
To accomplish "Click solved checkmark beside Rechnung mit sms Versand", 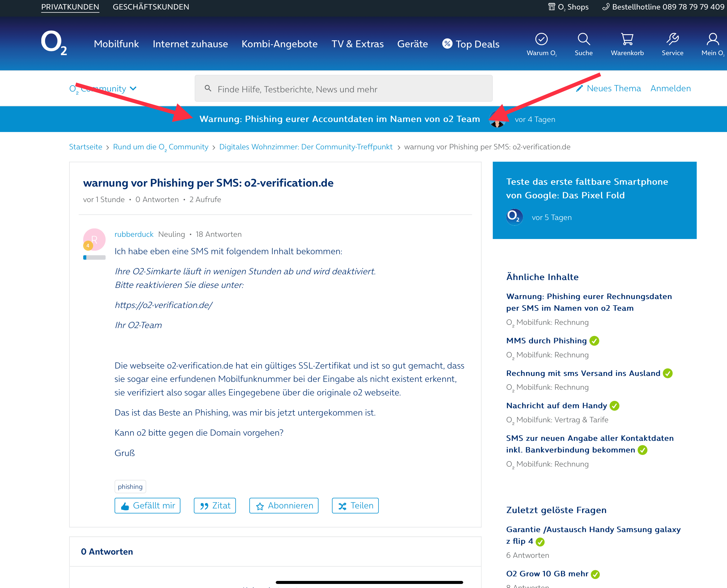I will 668,373.
